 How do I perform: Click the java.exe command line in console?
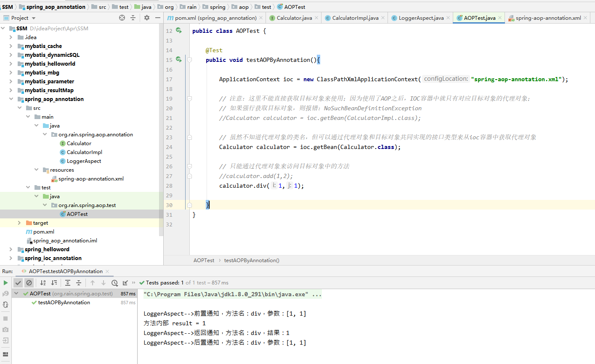click(x=232, y=295)
